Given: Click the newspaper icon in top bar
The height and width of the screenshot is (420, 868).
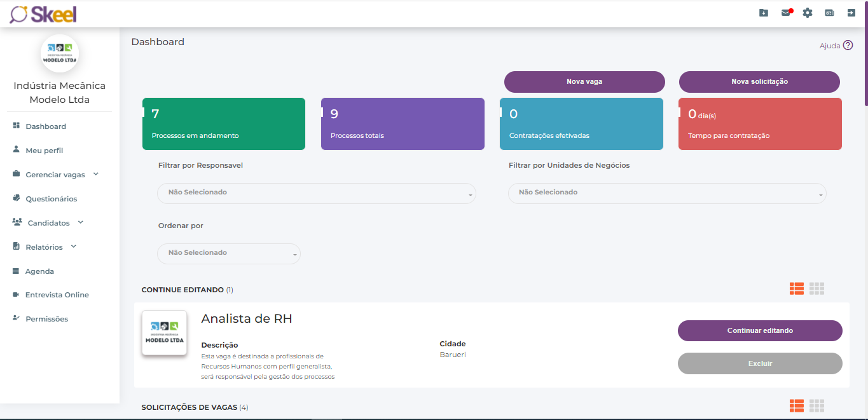Looking at the screenshot, I should (829, 13).
